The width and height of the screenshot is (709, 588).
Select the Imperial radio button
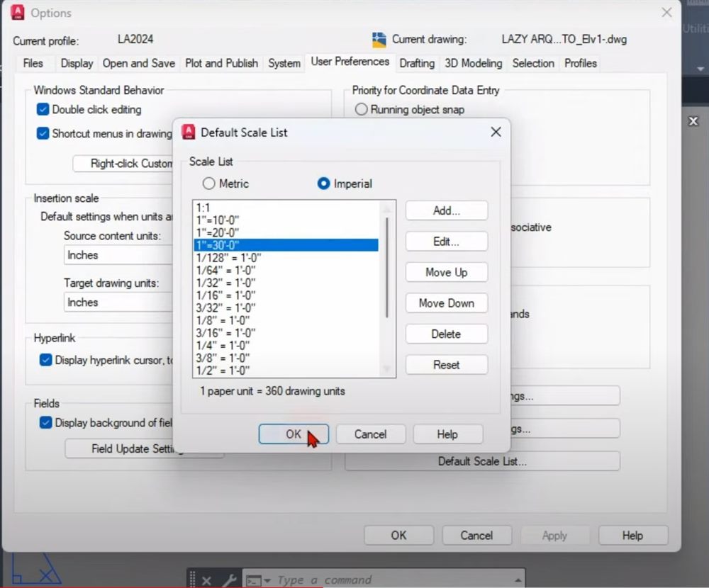coord(323,183)
